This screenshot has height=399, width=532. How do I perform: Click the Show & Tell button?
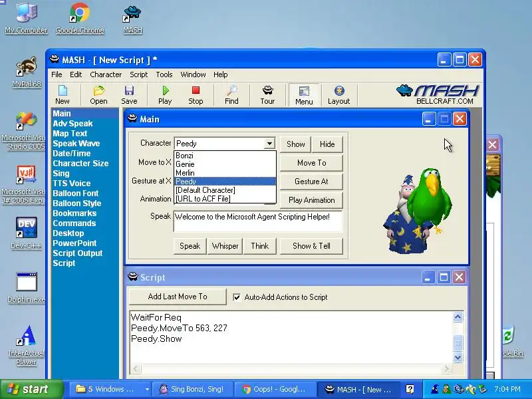point(311,246)
